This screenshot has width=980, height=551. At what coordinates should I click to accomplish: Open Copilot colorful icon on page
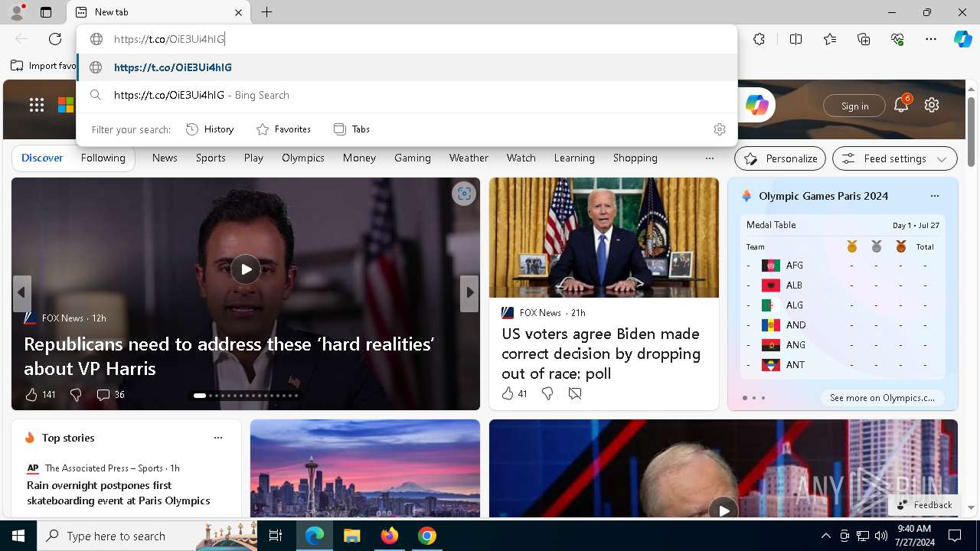coord(757,105)
